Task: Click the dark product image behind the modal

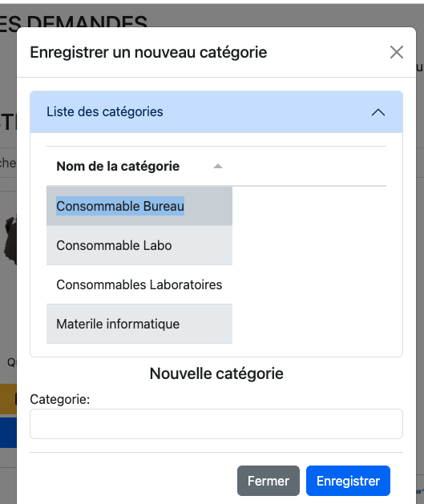Action: pos(10,240)
